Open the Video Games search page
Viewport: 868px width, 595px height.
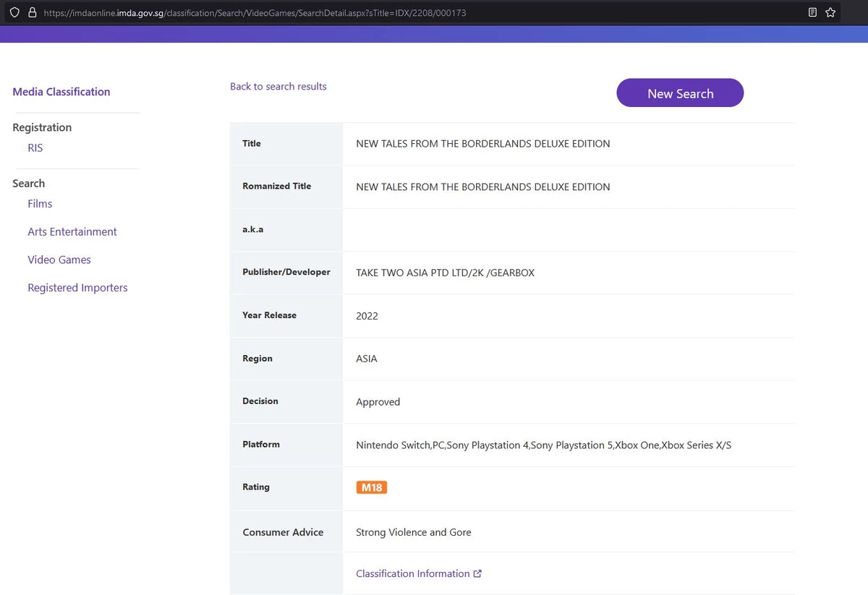59,260
